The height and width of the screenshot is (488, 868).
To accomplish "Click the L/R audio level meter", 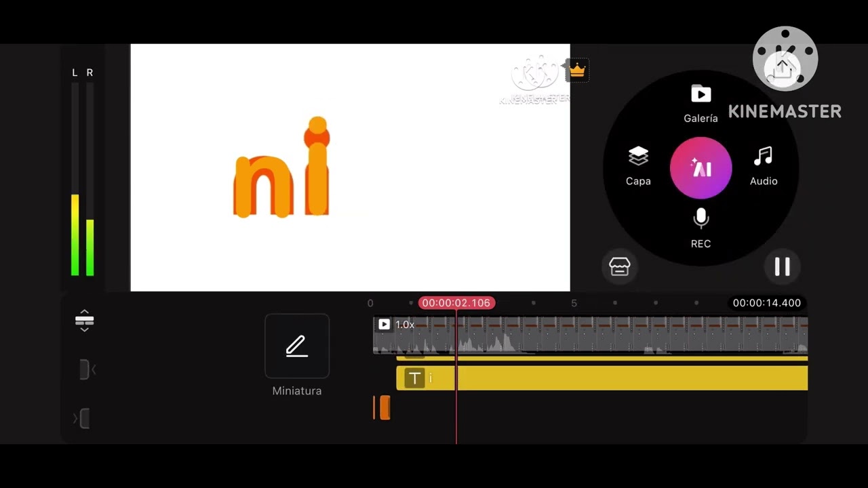I will pos(83,173).
